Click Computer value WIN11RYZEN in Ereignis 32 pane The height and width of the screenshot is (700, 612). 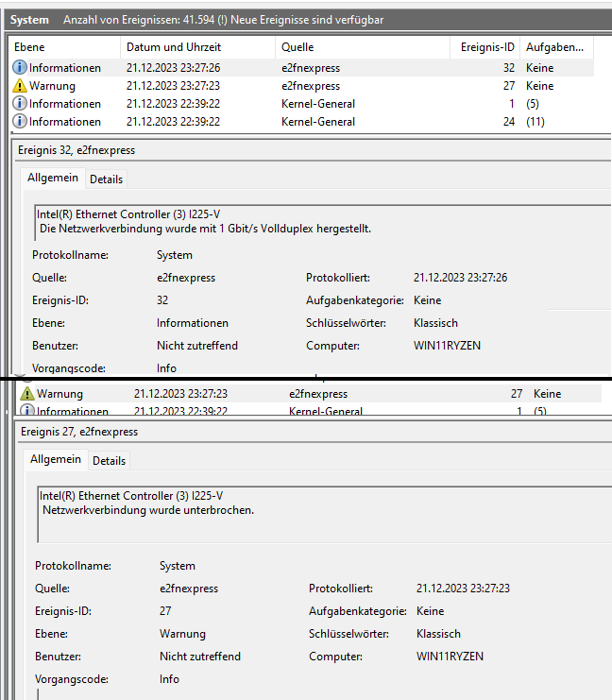pos(447,346)
